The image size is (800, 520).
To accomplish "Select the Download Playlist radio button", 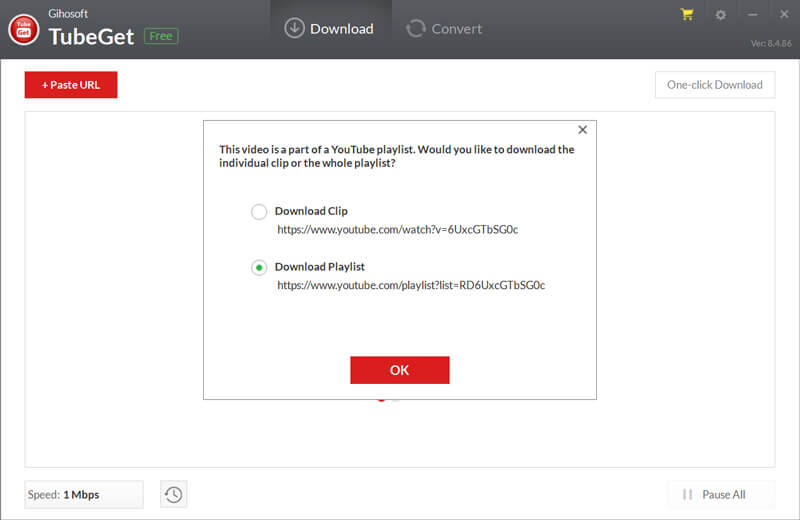I will tap(259, 267).
